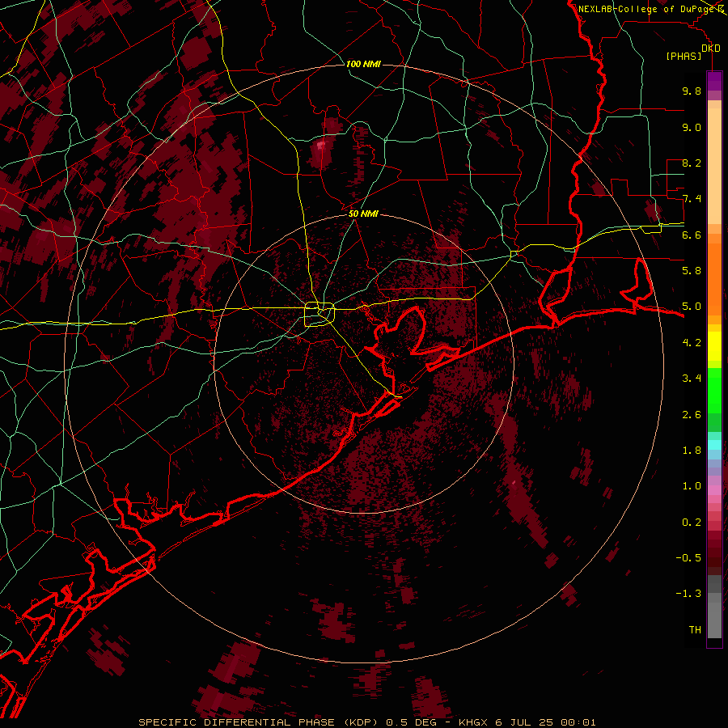
Task: Select the 0.2 value on the color scale
Action: (x=692, y=523)
